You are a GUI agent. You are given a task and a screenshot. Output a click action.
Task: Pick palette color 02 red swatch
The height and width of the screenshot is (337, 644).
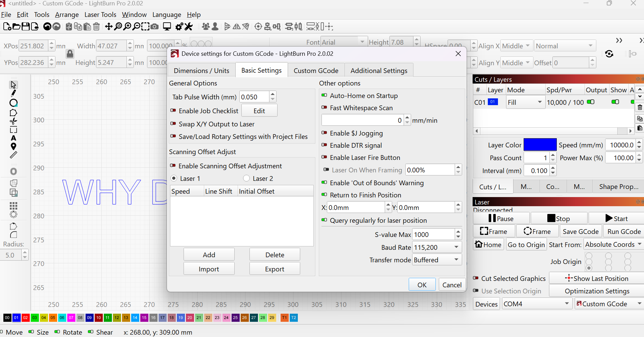pos(25,317)
